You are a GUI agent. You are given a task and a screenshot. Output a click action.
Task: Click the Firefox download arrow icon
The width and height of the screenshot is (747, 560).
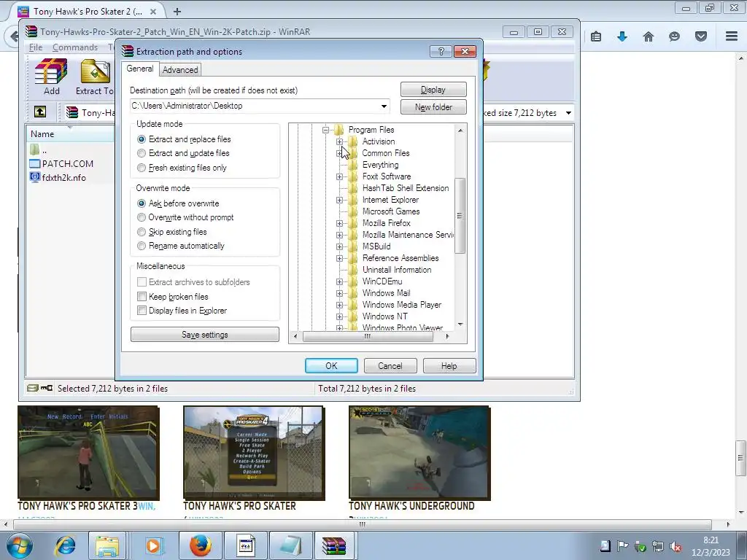622,36
